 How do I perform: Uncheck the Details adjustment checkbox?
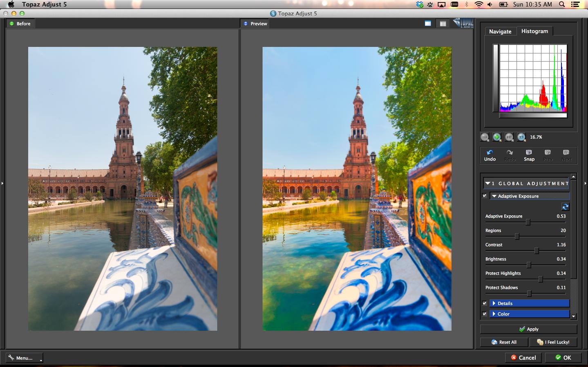click(485, 303)
